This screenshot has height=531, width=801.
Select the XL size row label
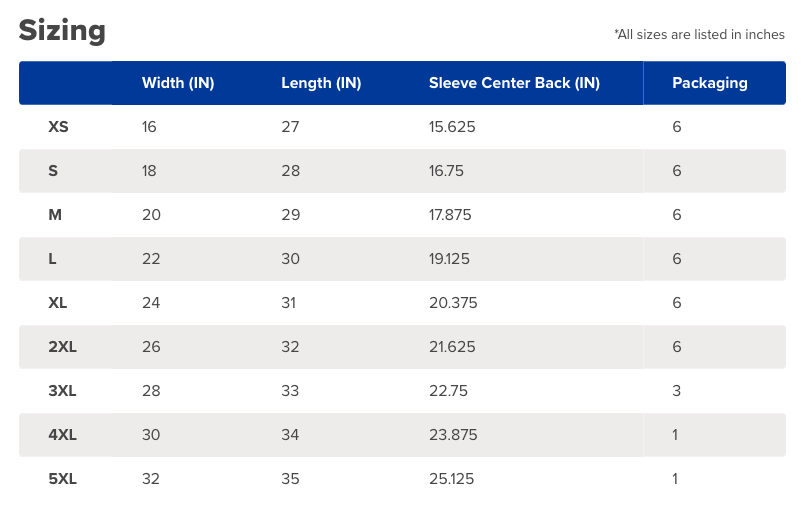(x=58, y=303)
